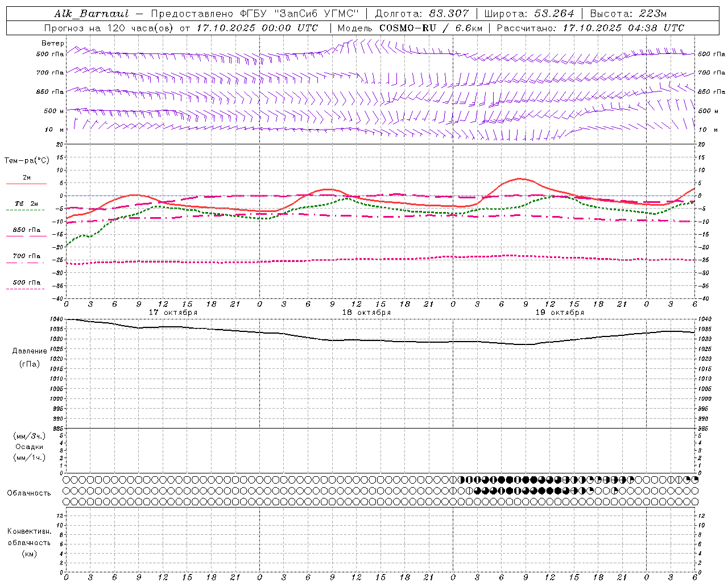Click the '(гПа)' unit under Давление
Screen dimensions: 728x582
pyautogui.click(x=30, y=364)
